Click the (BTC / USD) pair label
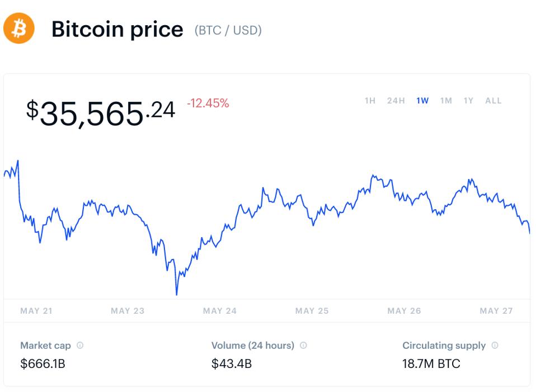Screen dimensions: 536x392 [228, 30]
